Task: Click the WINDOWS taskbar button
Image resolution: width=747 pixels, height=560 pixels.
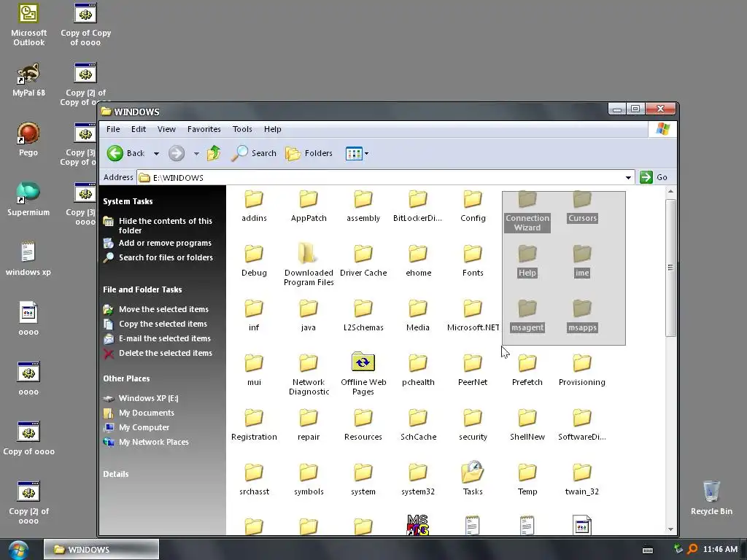Action: pyautogui.click(x=101, y=550)
